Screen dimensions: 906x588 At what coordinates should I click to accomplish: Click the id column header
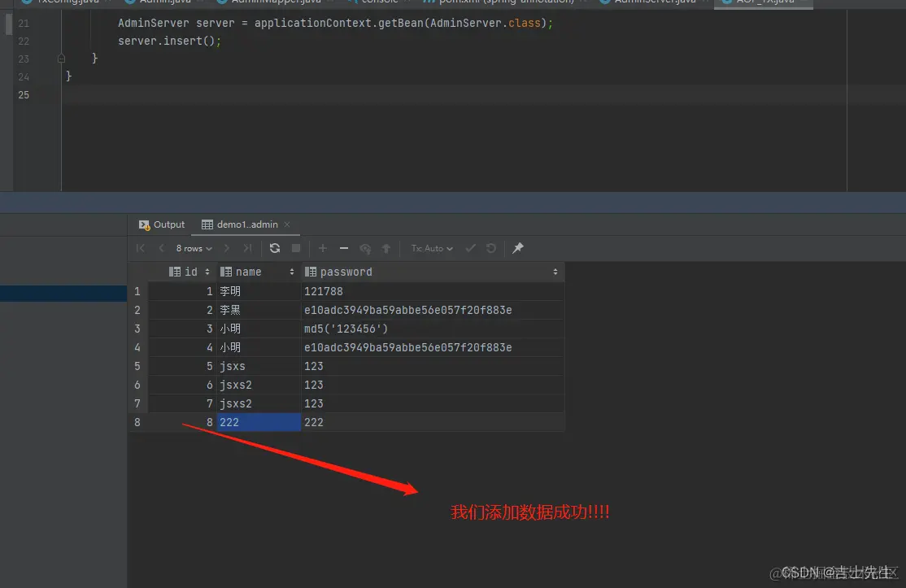point(183,272)
